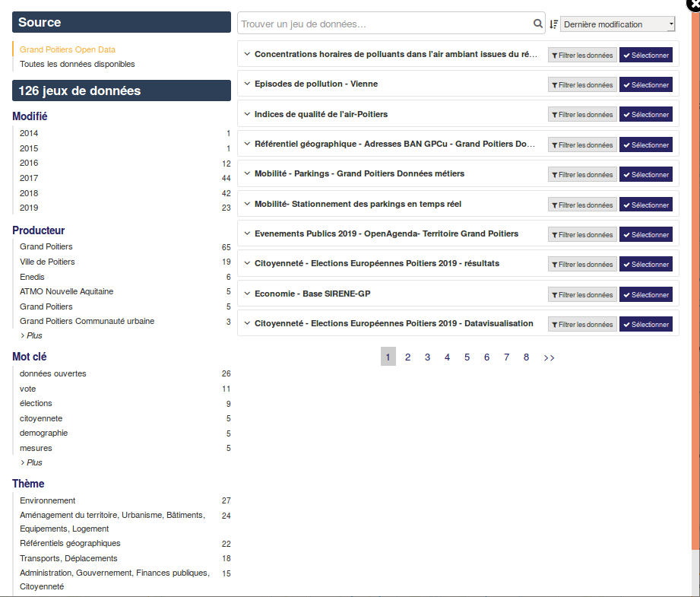Screen dimensions: 700x597
Task: Filter data for Stationnement des parkings
Action: tap(582, 205)
